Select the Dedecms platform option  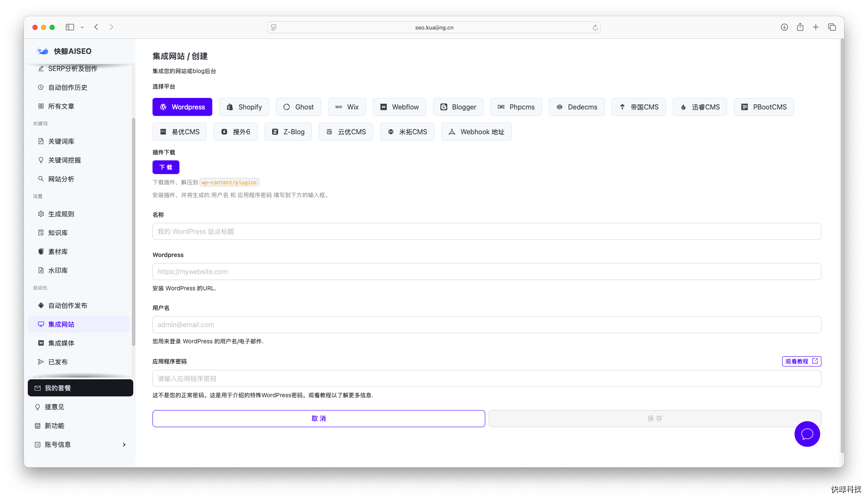[577, 107]
